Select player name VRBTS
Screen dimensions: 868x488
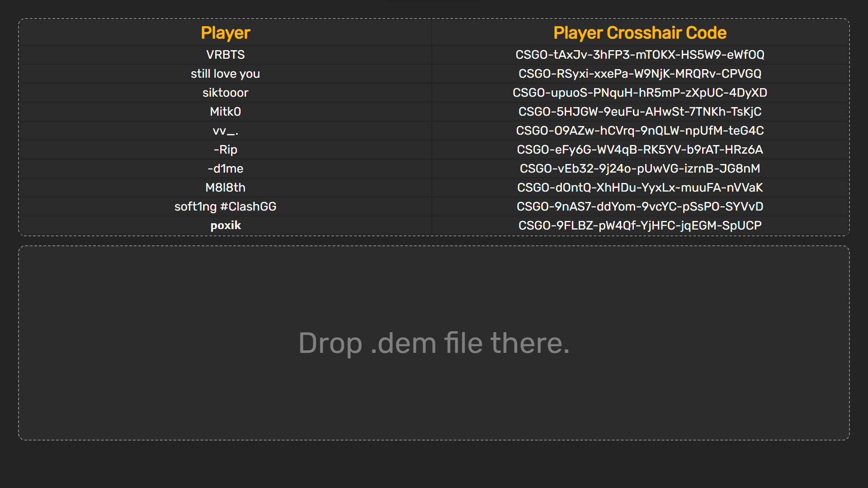pyautogui.click(x=225, y=55)
